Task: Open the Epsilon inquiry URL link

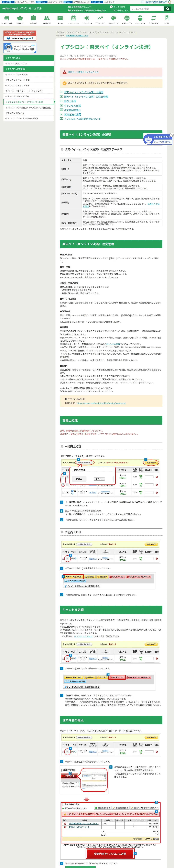Action: point(101,403)
